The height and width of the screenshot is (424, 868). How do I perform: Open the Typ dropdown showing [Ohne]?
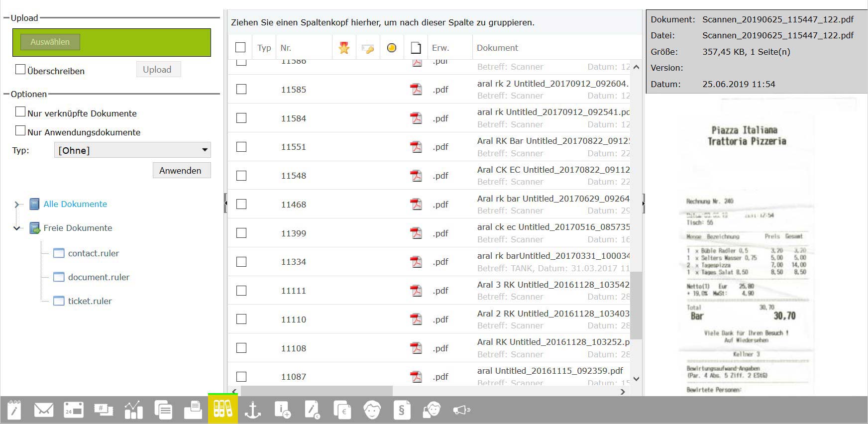pos(132,150)
